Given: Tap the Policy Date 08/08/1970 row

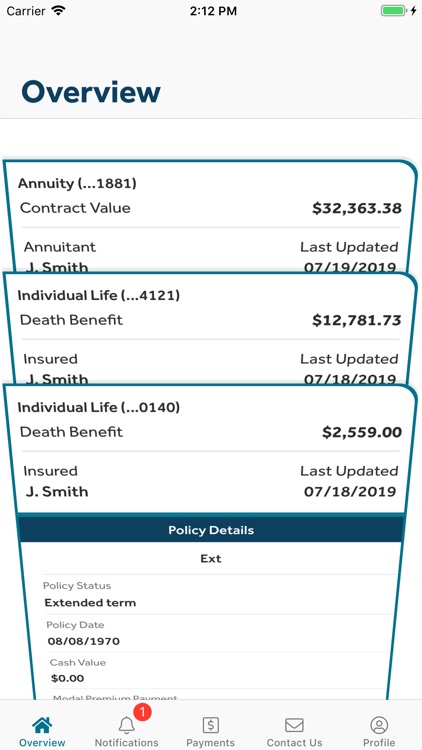Looking at the screenshot, I should (x=219, y=633).
